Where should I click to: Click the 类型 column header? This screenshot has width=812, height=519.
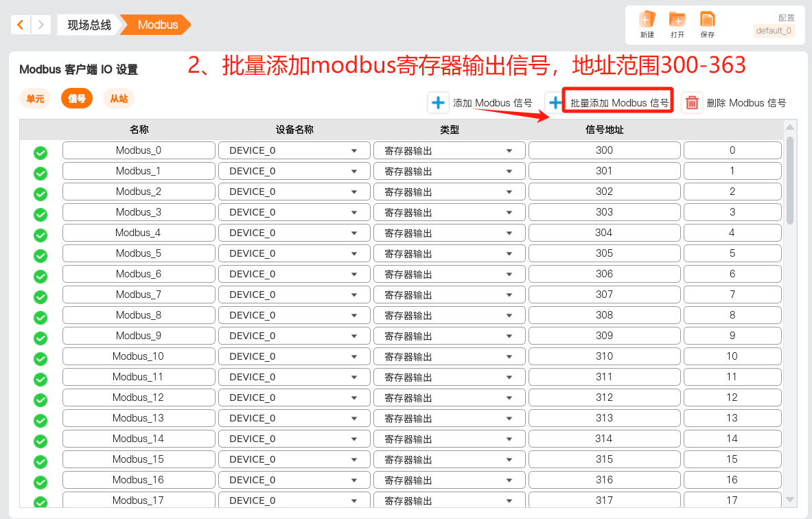[x=449, y=130]
